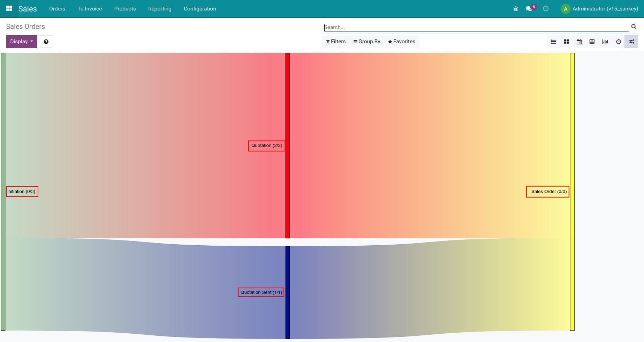Screen dimensions: 644x342
Task: Open the Administrator user menu
Action: (599, 9)
